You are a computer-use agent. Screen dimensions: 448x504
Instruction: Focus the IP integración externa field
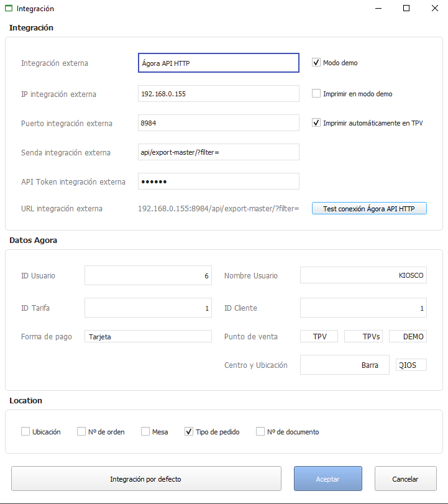click(219, 94)
